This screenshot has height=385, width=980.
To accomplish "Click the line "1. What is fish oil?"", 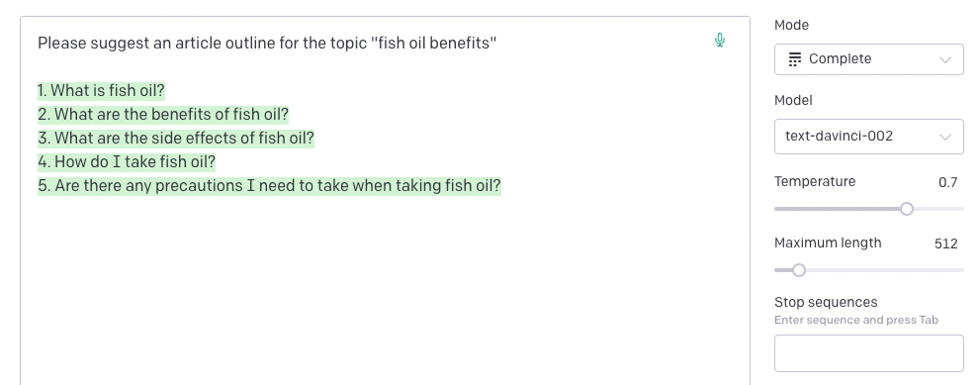I will click(x=101, y=91).
